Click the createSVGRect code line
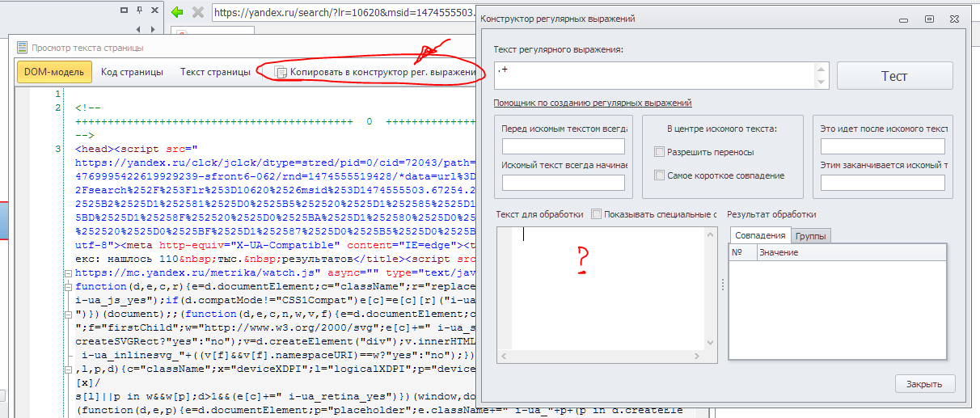 (x=275, y=342)
